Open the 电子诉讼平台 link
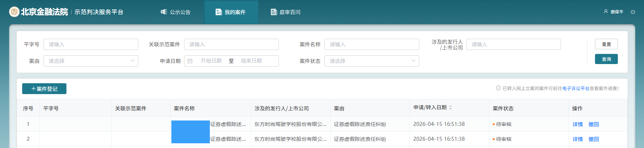Screen dimensions: 644x148 [576, 88]
